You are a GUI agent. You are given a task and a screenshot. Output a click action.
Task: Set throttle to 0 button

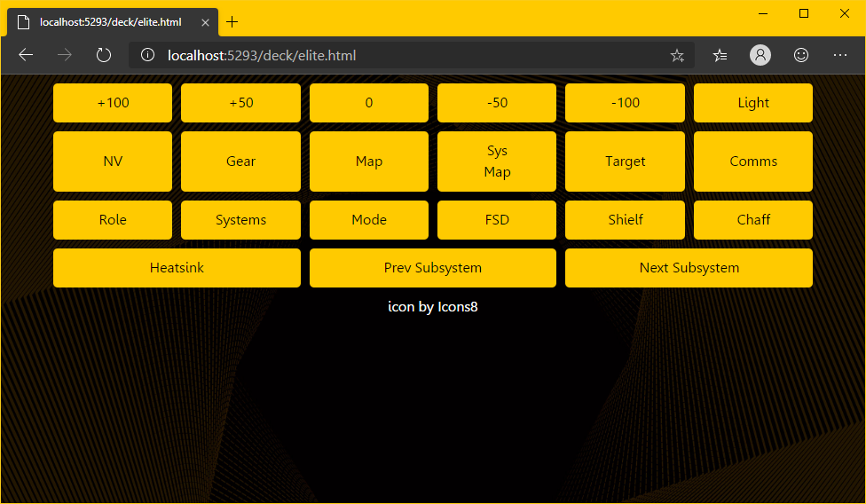tap(369, 103)
